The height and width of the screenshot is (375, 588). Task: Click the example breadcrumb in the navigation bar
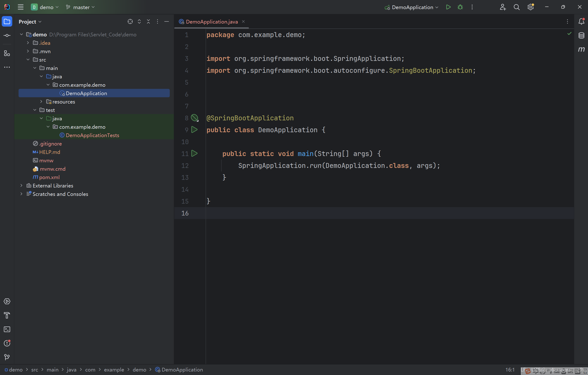click(x=114, y=370)
